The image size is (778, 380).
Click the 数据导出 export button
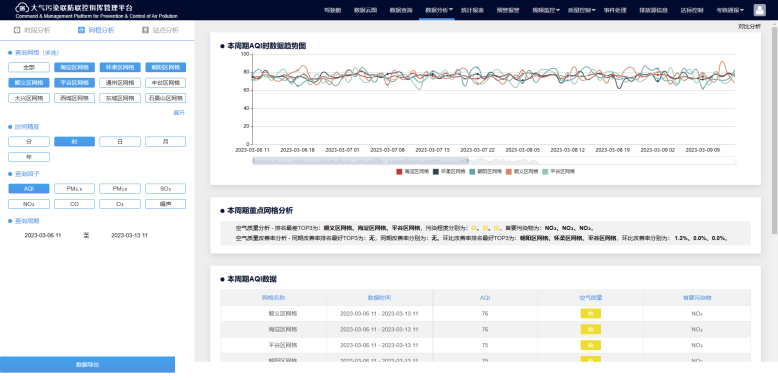point(87,365)
